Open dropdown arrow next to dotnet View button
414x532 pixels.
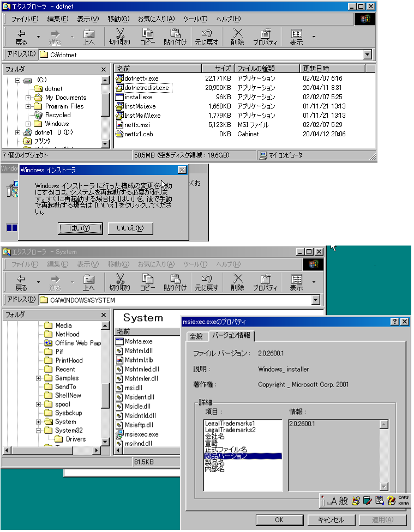point(314,37)
